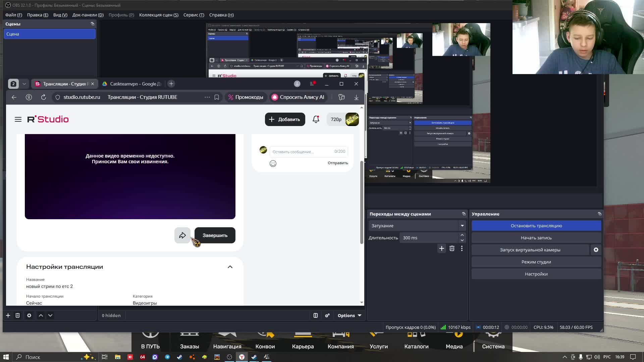
Task: Delete the transition with the trash icon
Action: click(452, 248)
